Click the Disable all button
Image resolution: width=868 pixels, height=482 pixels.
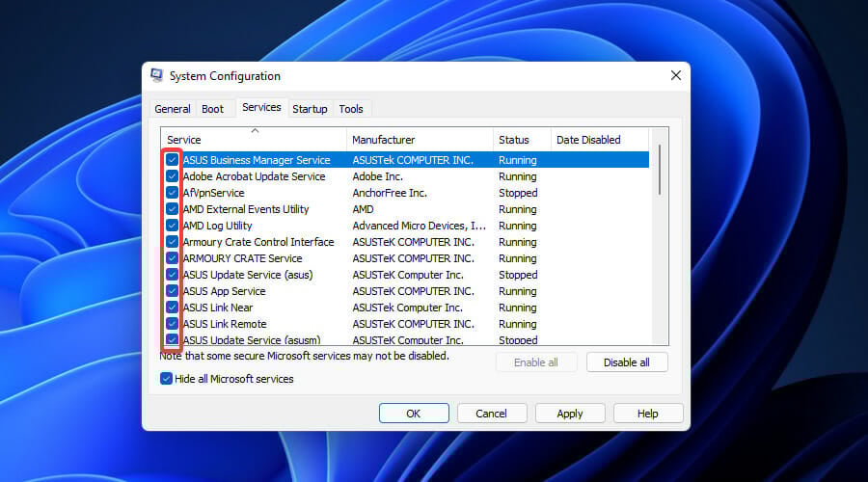[627, 362]
